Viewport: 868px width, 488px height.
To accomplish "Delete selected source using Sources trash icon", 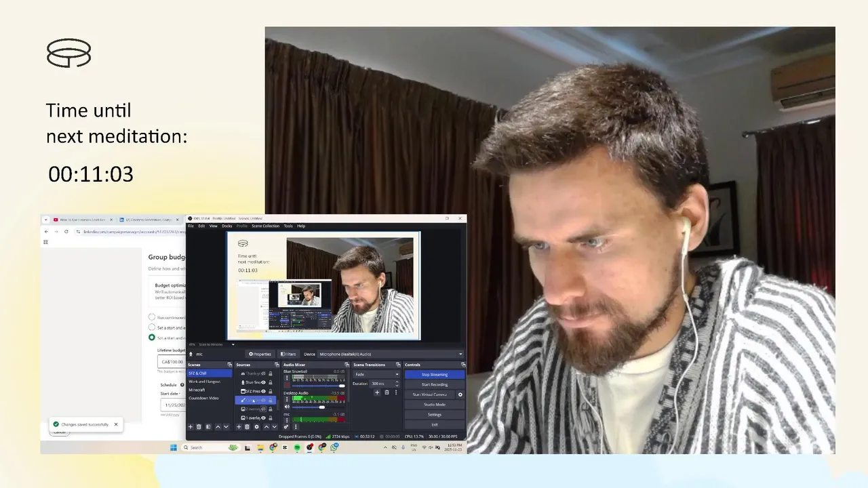I will click(247, 427).
